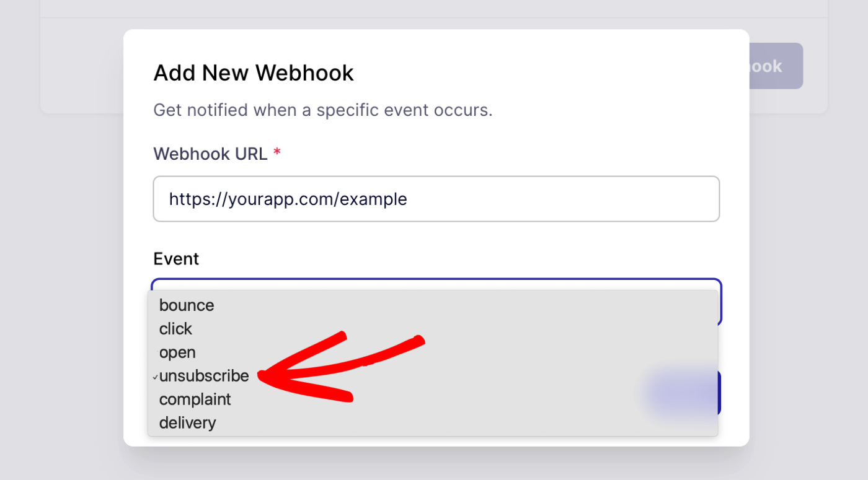
Task: Click the https://yourapp.com/example placeholder text
Action: point(288,199)
